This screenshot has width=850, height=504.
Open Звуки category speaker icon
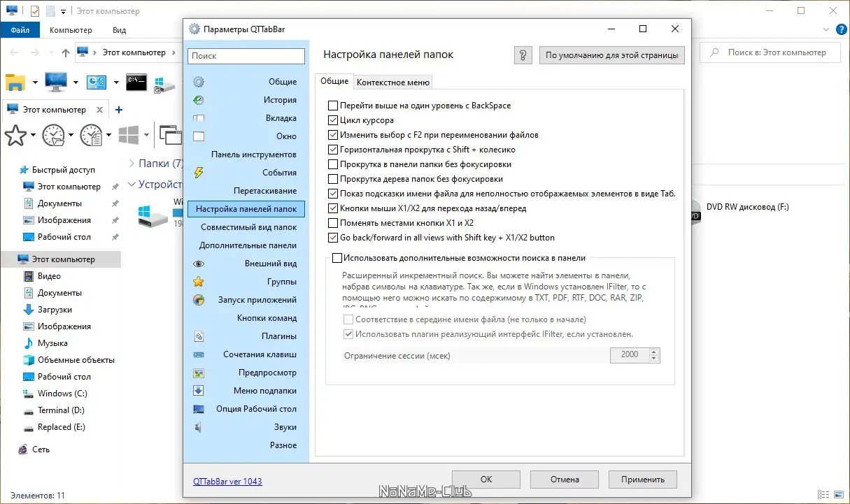pyautogui.click(x=199, y=427)
